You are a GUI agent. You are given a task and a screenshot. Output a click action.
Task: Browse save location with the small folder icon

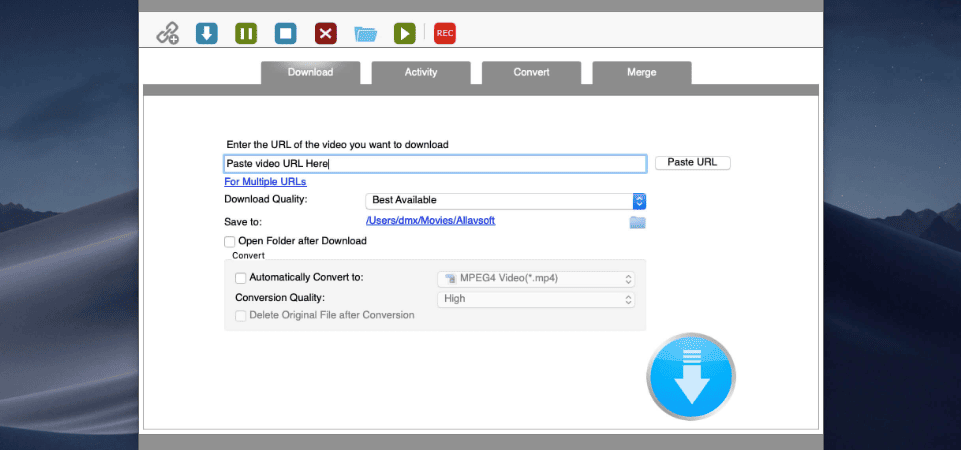[637, 222]
